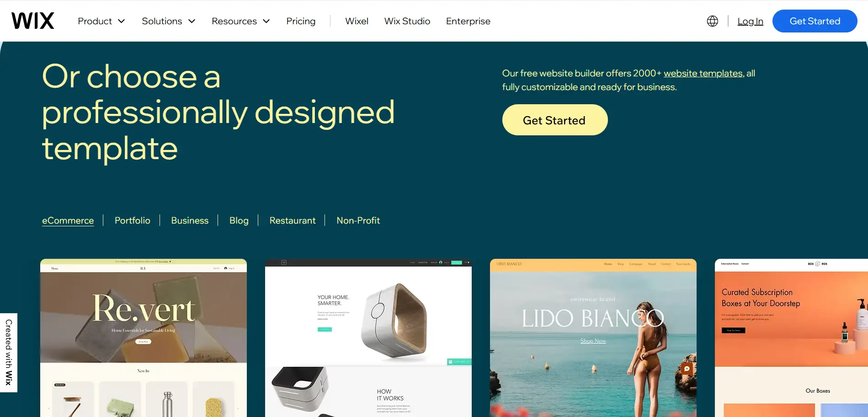This screenshot has width=868, height=417.
Task: Open the Re.vert template thumbnail
Action: (144, 338)
